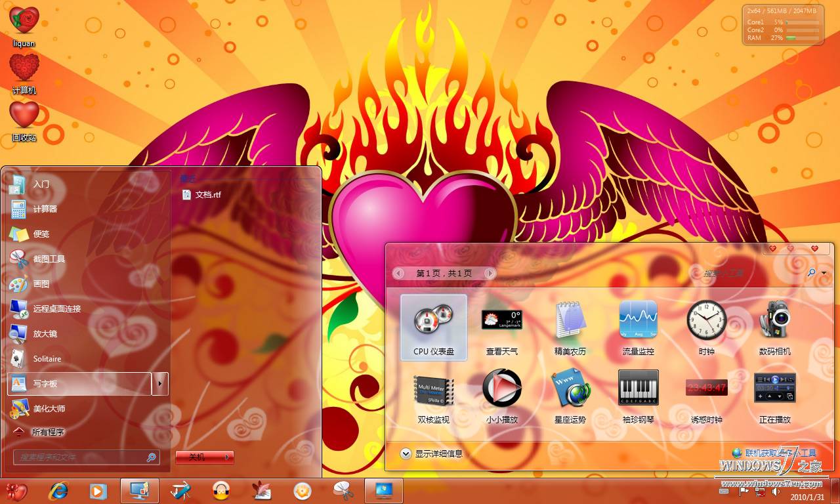Open 写字板 in start menu
This screenshot has height=504, width=840.
click(x=79, y=384)
